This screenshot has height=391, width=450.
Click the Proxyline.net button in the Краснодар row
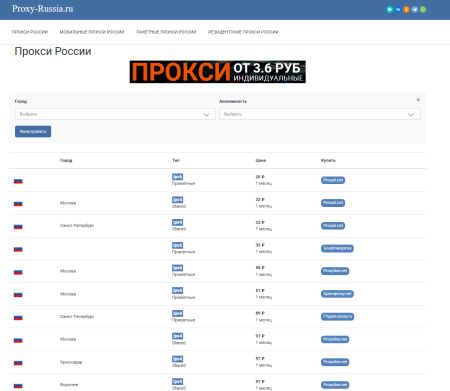pyautogui.click(x=335, y=362)
